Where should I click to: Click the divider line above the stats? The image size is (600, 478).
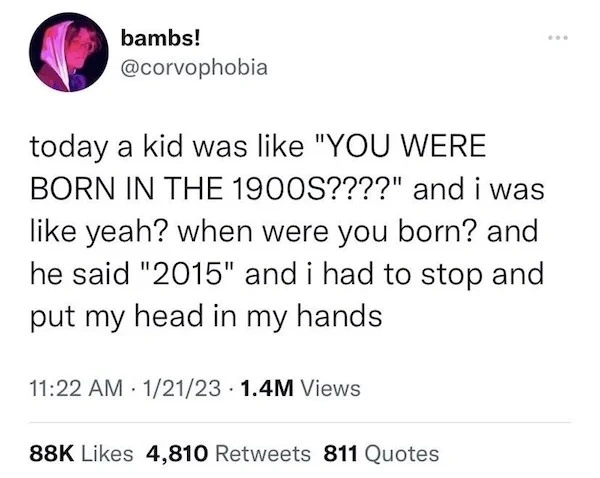(x=300, y=423)
